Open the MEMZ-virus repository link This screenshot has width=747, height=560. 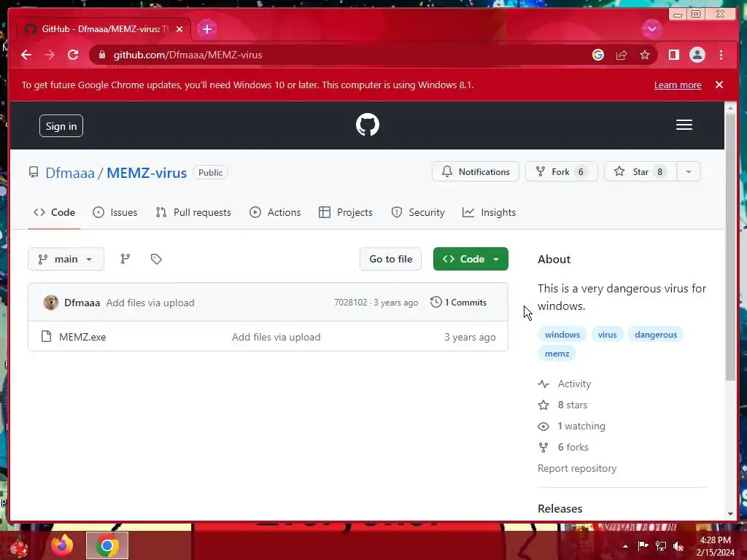tap(147, 173)
